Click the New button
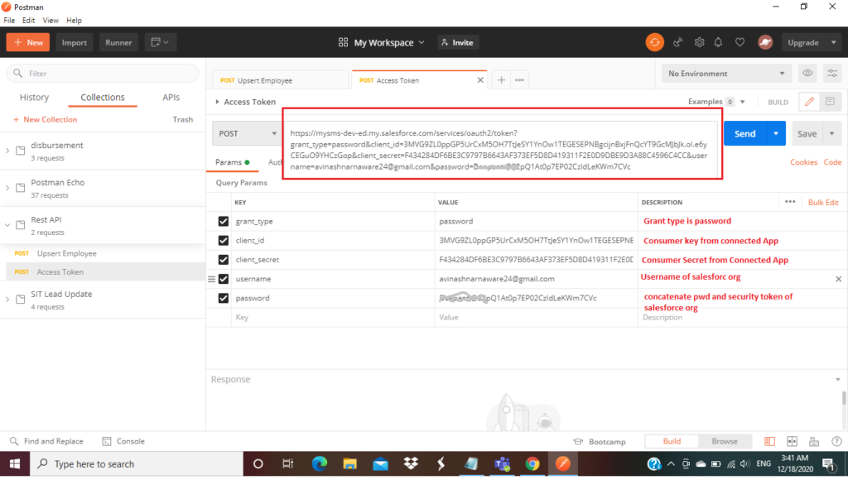 [28, 42]
